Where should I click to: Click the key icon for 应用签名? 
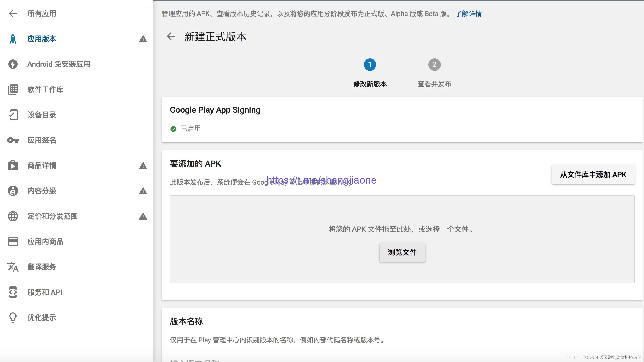click(x=13, y=140)
